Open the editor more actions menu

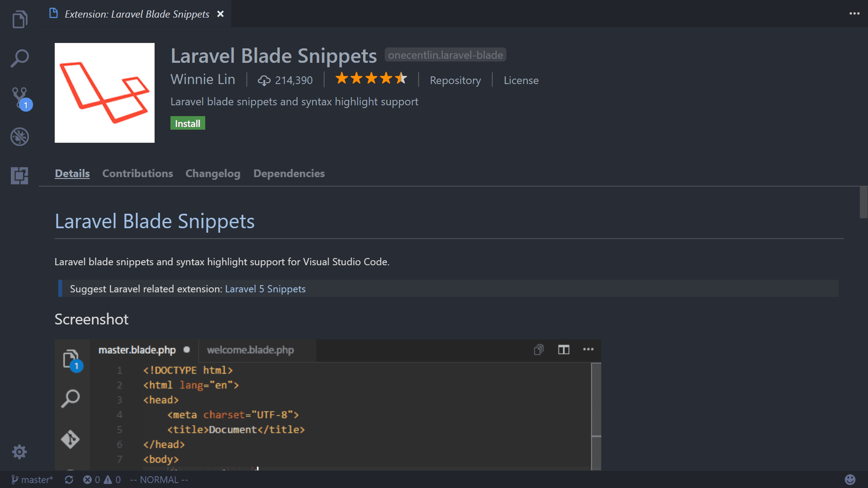854,14
